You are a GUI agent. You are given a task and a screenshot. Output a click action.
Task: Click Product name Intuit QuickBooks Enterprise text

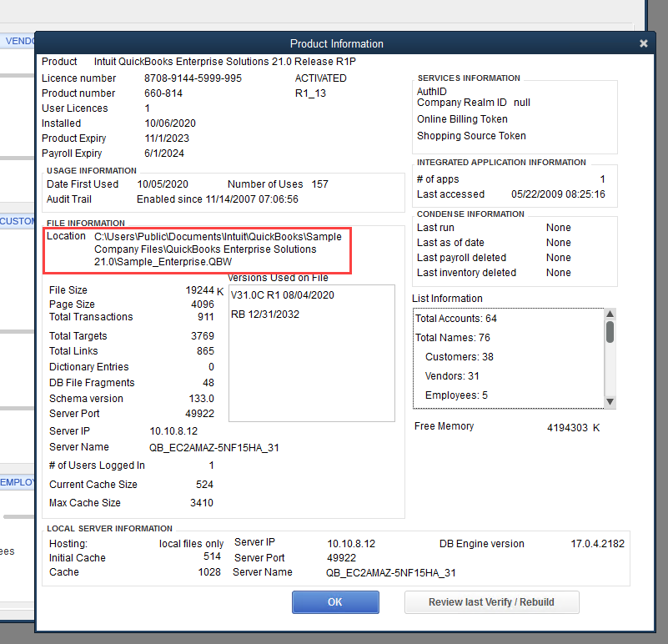click(x=225, y=62)
